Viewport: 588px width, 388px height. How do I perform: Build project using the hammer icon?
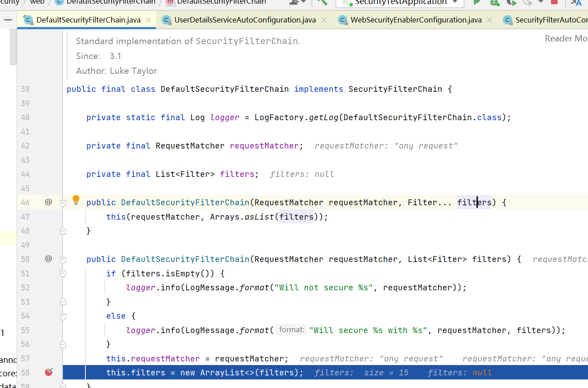pos(322,2)
